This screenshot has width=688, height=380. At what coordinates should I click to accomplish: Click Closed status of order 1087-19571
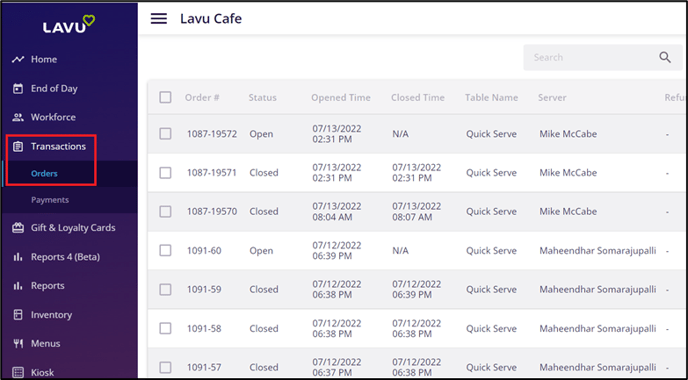(264, 173)
